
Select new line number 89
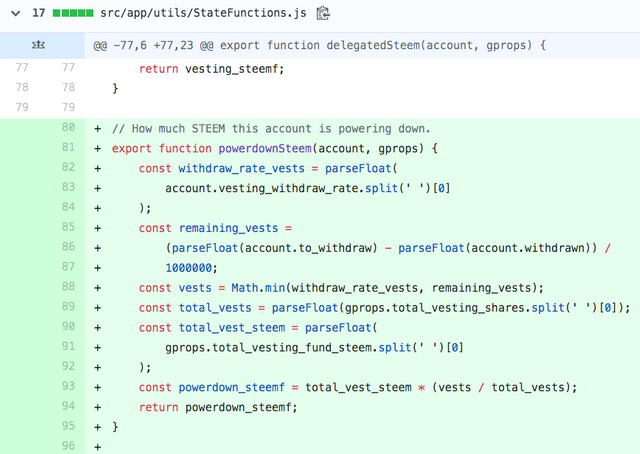pos(69,306)
